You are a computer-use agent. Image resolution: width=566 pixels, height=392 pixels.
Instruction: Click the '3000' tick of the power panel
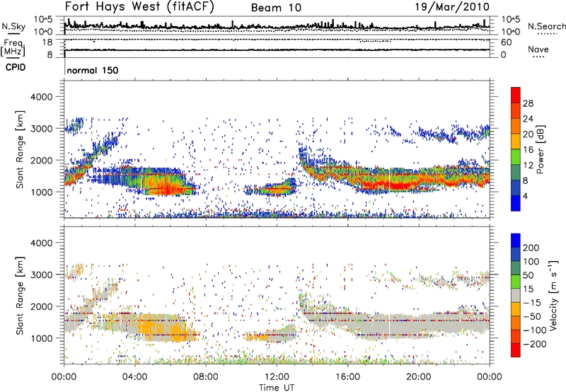(x=41, y=129)
